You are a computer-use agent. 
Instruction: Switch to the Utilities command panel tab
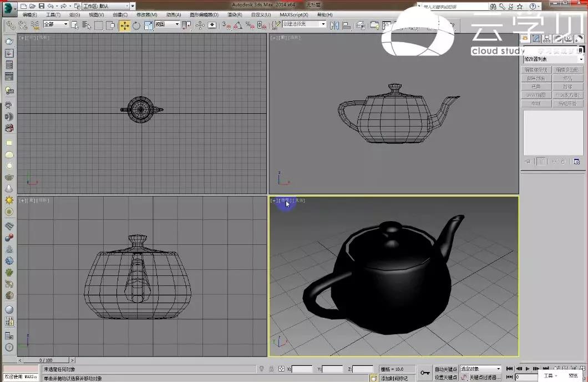tap(579, 38)
